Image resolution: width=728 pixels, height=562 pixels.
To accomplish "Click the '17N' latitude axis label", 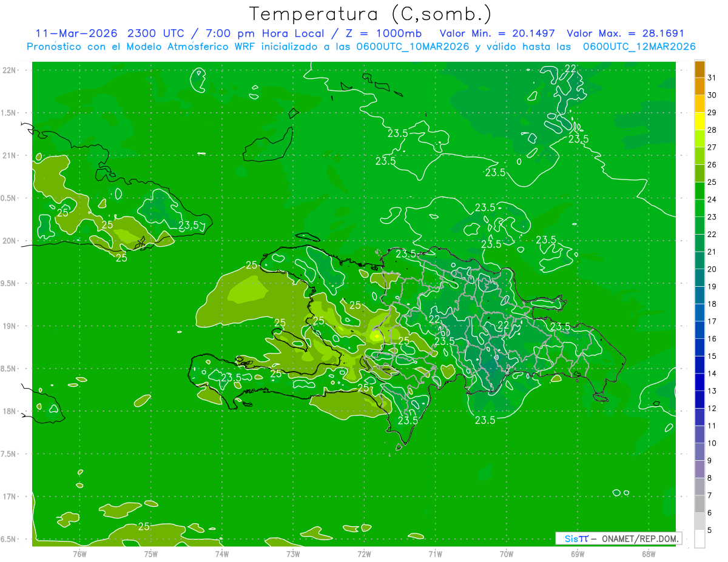I will point(10,497).
